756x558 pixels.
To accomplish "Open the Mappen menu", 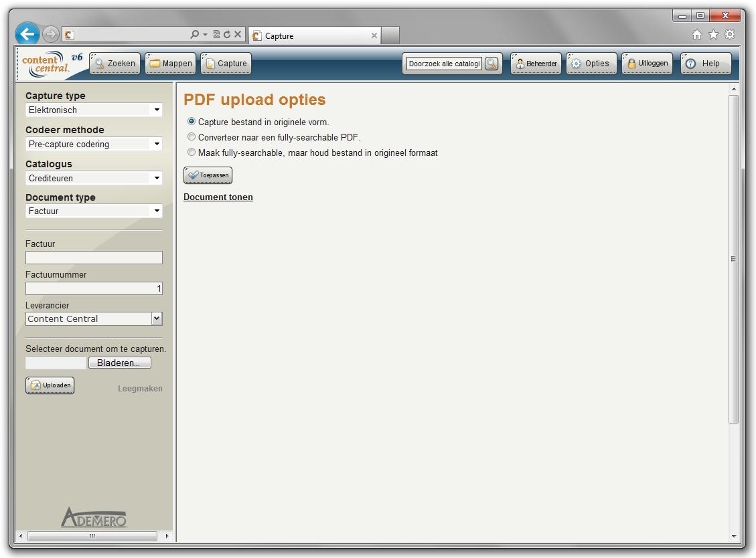I will [171, 64].
